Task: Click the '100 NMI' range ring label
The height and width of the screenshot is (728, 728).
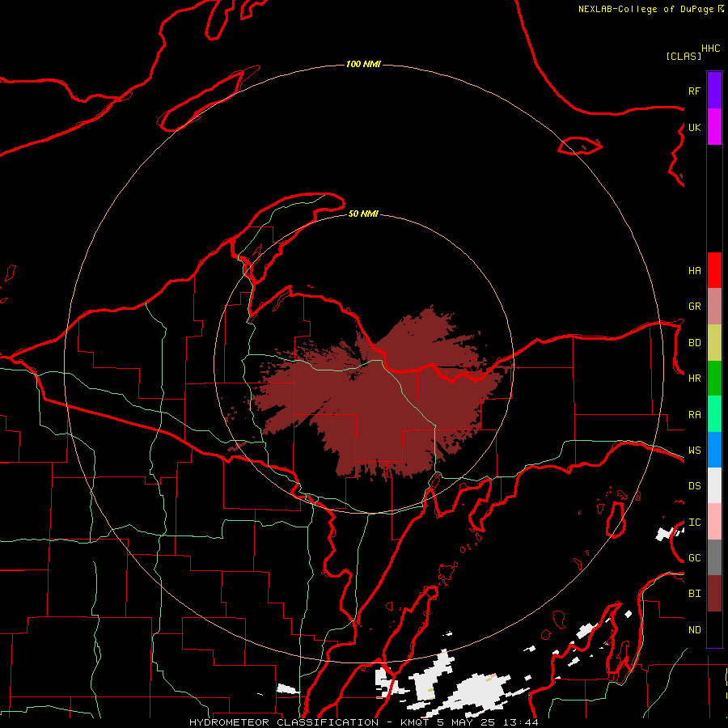Action: click(363, 64)
